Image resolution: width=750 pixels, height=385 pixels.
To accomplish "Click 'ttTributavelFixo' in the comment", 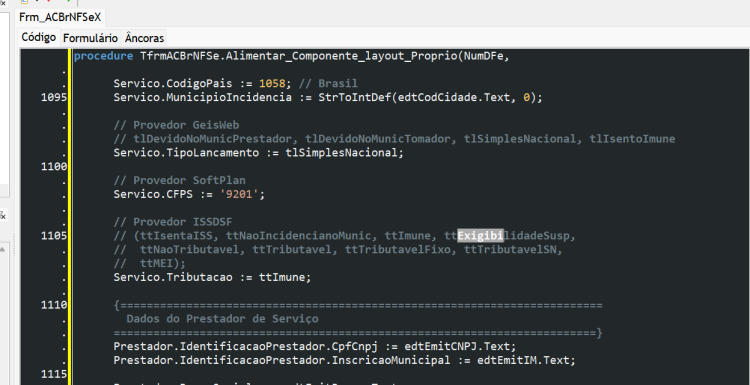I will click(x=397, y=250).
